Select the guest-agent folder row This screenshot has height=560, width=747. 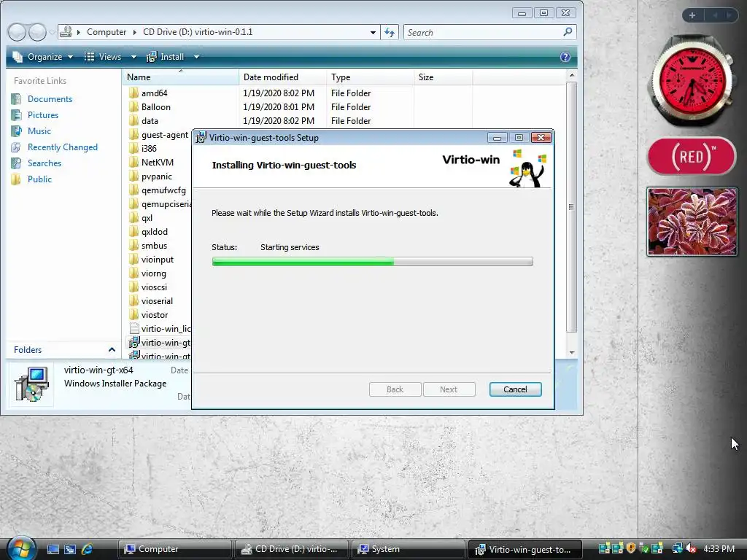(x=158, y=135)
